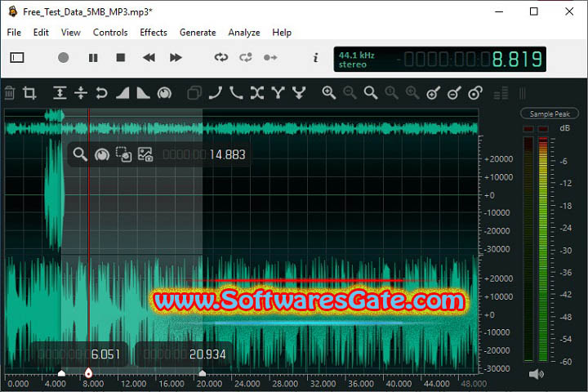Reverse the audio selection
The image size is (588, 392).
(x=101, y=92)
